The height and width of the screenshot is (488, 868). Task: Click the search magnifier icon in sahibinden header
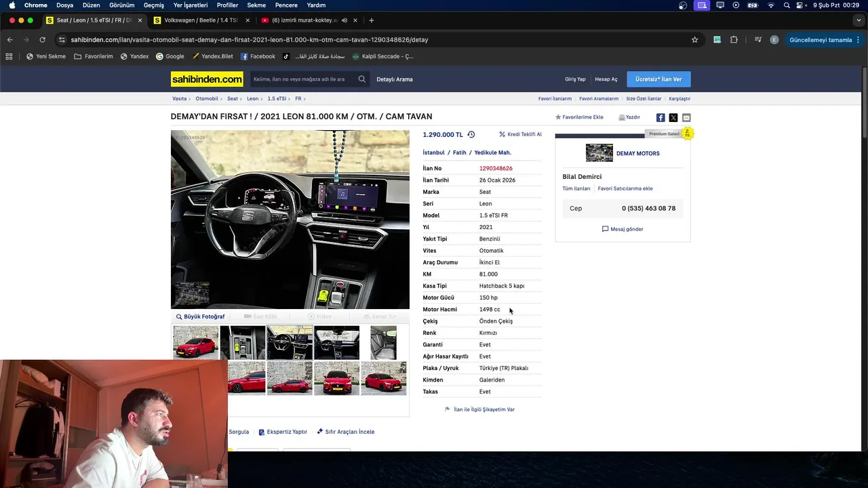(362, 79)
